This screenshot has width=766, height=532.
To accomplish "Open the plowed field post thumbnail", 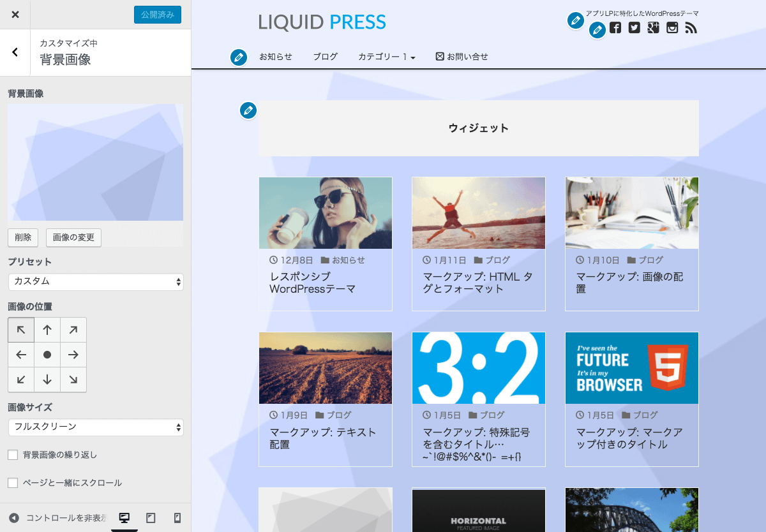I will (326, 368).
